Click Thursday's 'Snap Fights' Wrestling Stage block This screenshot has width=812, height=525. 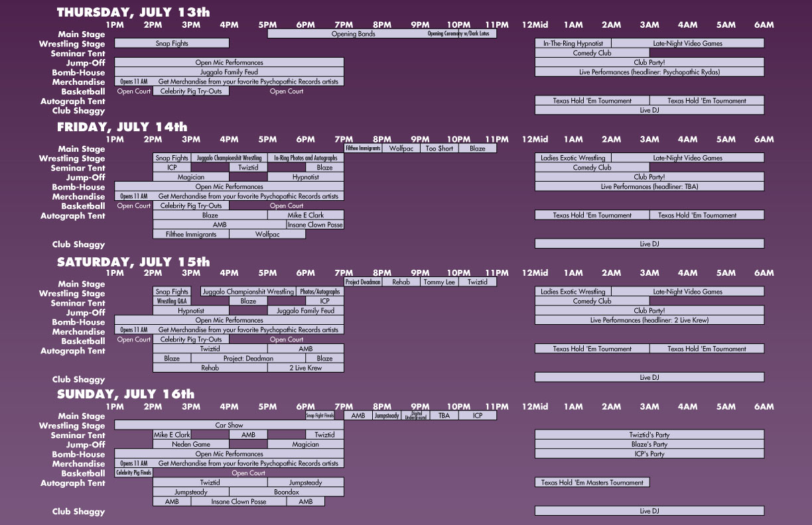172,43
